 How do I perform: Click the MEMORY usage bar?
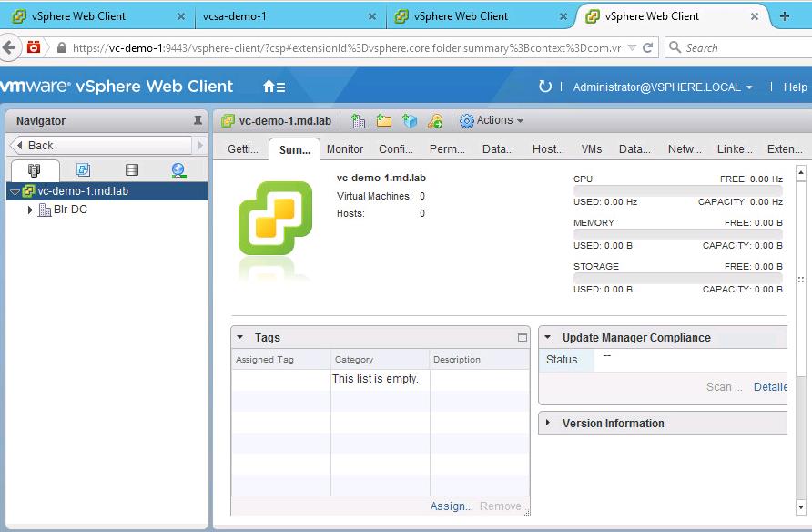pos(678,234)
